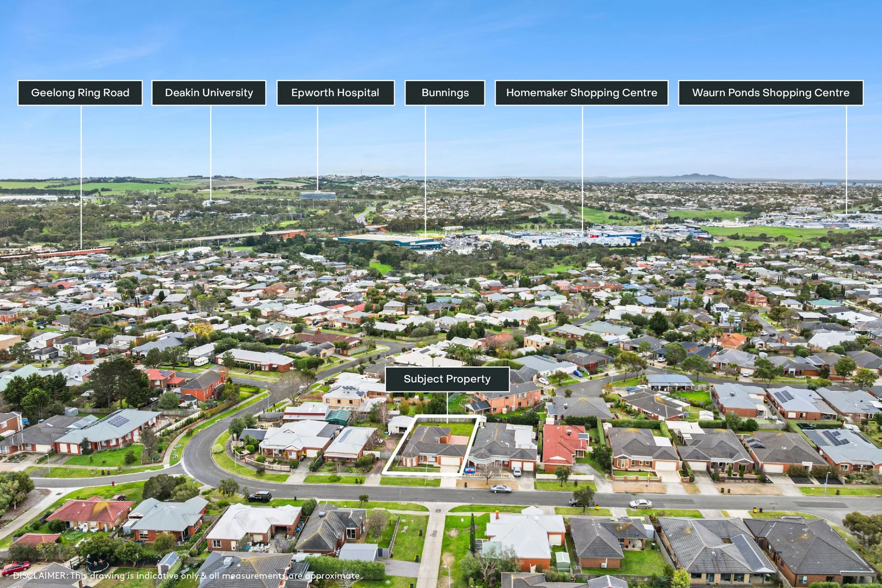Screen dimensions: 882x588
Task: Click the Epworth Hospital building on the horizon
Action: click(x=317, y=195)
